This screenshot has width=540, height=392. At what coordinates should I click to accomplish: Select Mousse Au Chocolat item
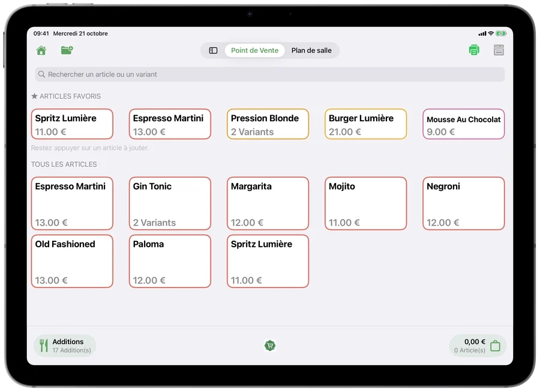click(x=464, y=124)
